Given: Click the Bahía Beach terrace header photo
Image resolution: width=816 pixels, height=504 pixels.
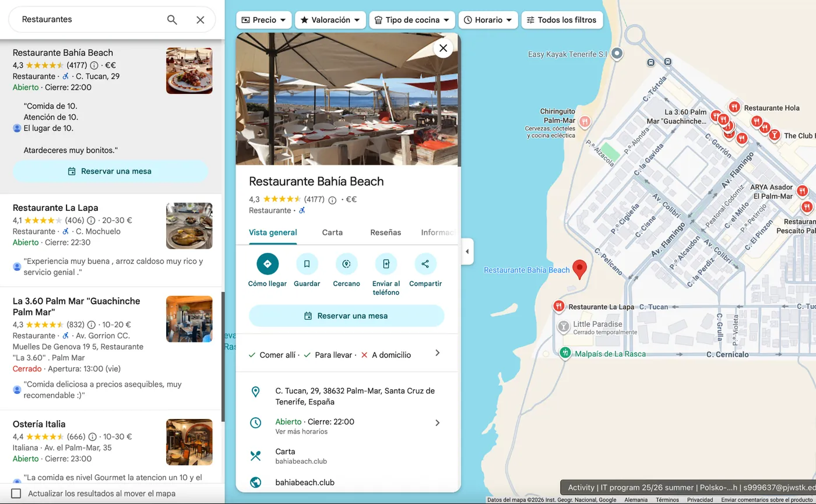Looking at the screenshot, I should [348, 99].
